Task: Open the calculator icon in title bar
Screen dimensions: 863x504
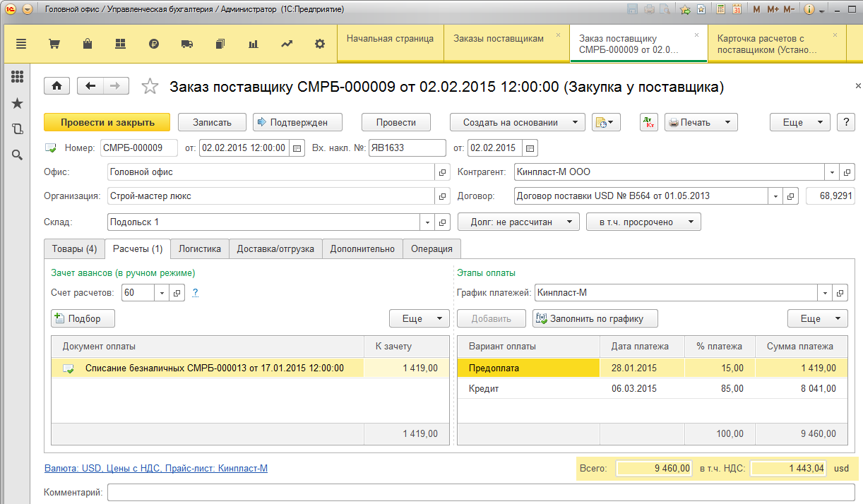Action: 721,9
